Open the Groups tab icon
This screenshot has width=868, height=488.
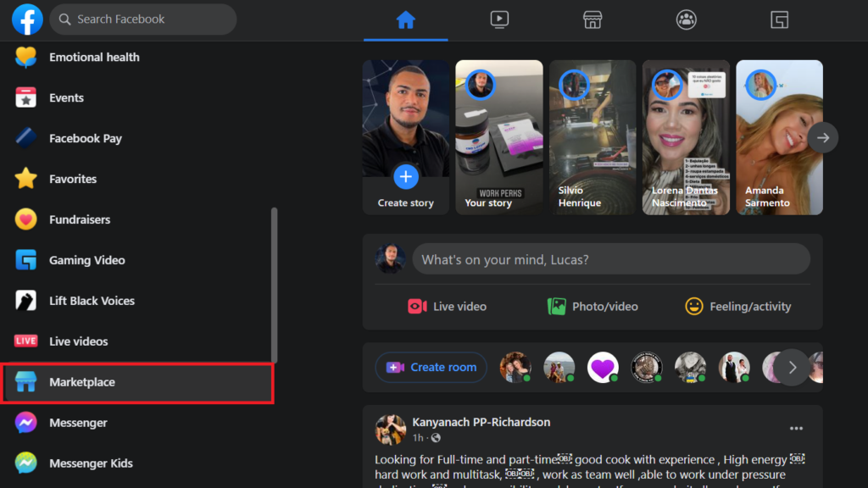(x=686, y=20)
